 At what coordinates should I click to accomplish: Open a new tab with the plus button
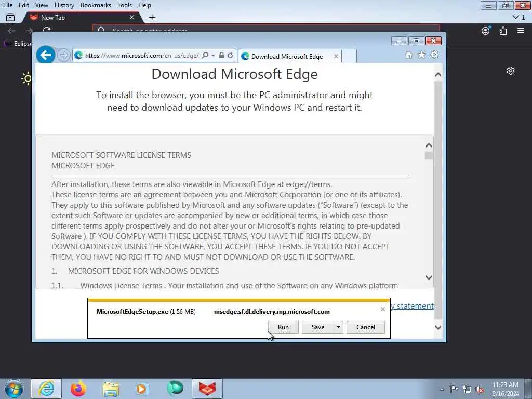152,17
